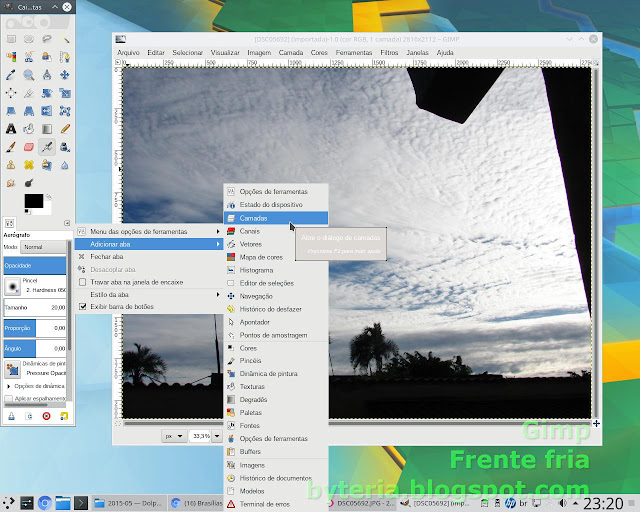
Task: Select the Blur/Sharpen drop tool
Action: click(65, 165)
